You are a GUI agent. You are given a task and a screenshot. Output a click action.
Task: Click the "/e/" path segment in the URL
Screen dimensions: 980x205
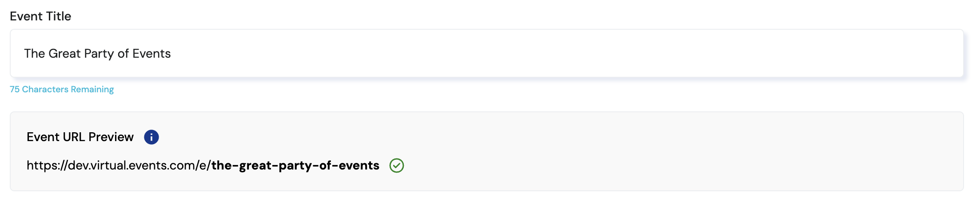click(203, 166)
